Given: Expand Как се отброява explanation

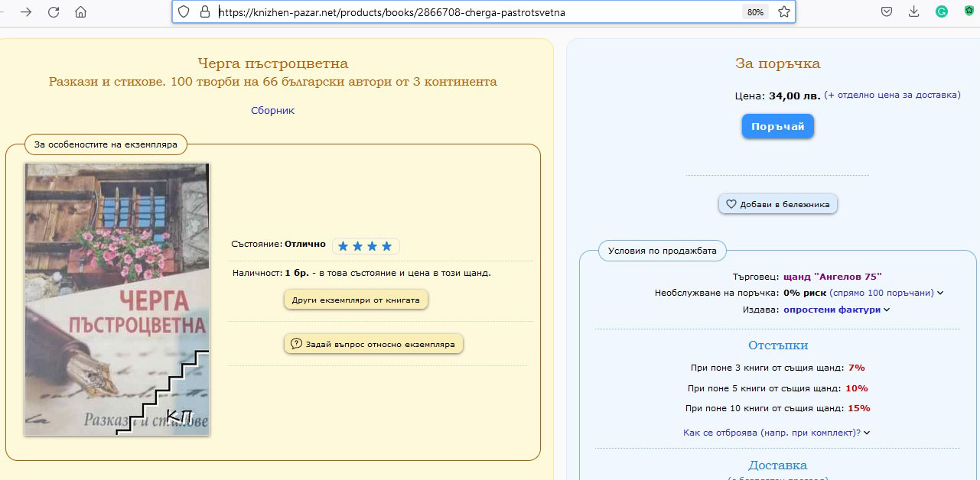Looking at the screenshot, I should click(777, 433).
